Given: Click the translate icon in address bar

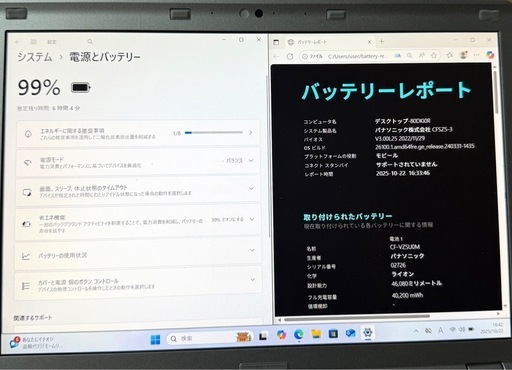Looking at the screenshot, I should (x=398, y=56).
